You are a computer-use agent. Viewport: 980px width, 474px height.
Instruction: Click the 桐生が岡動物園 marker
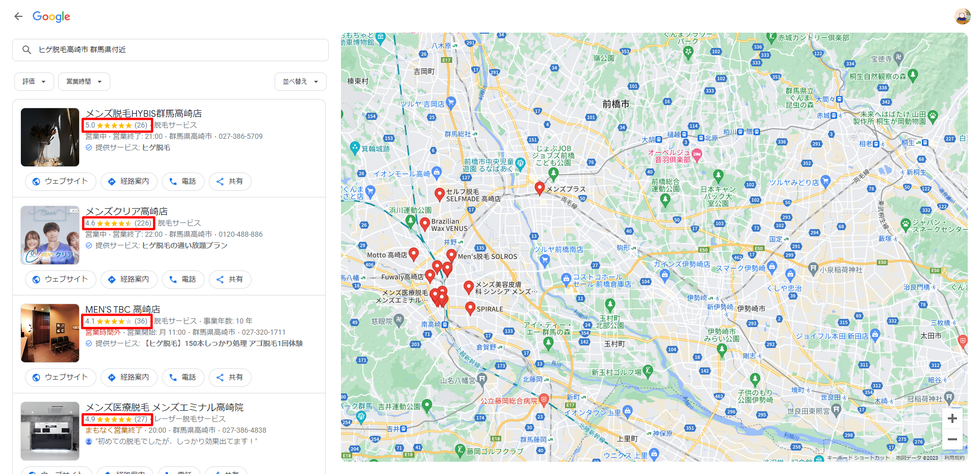click(933, 116)
